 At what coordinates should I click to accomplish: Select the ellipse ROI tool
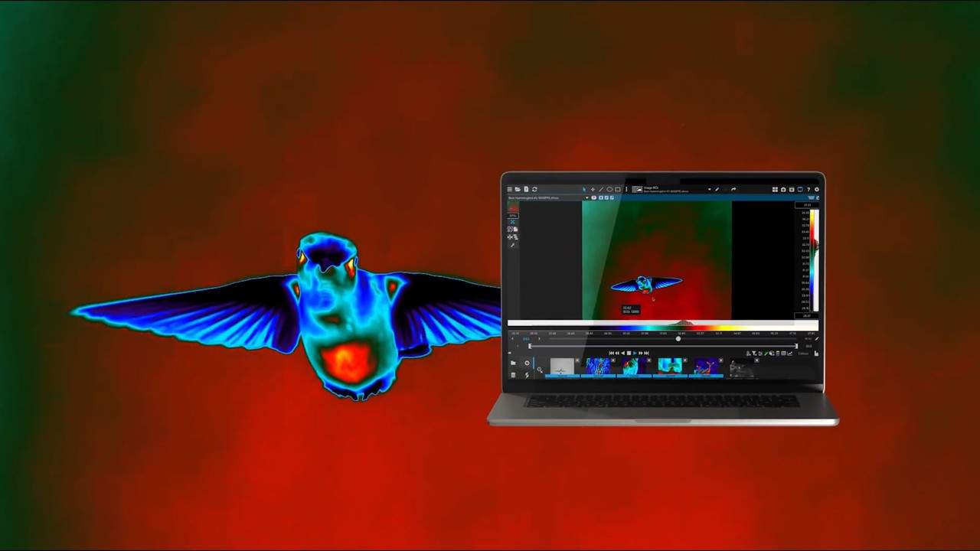tap(609, 189)
